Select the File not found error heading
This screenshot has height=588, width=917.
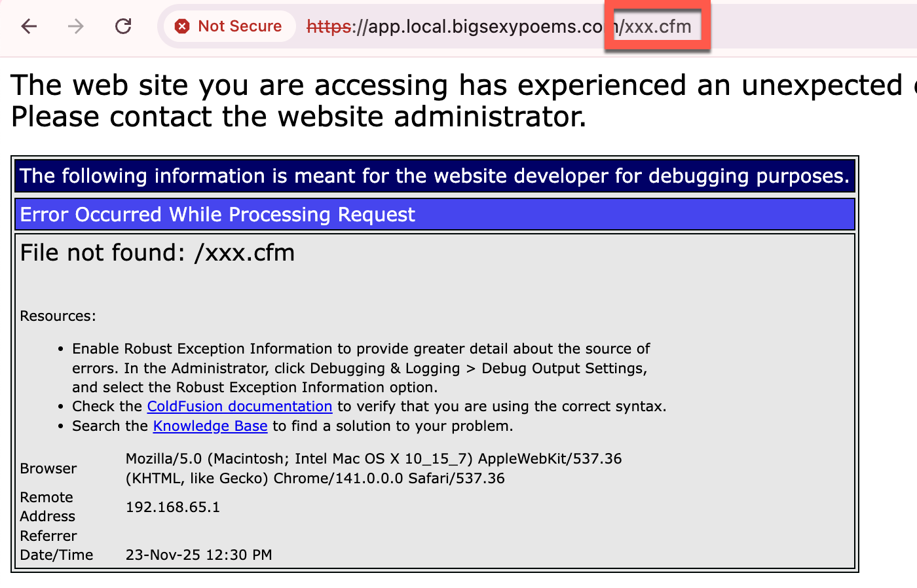click(x=157, y=252)
